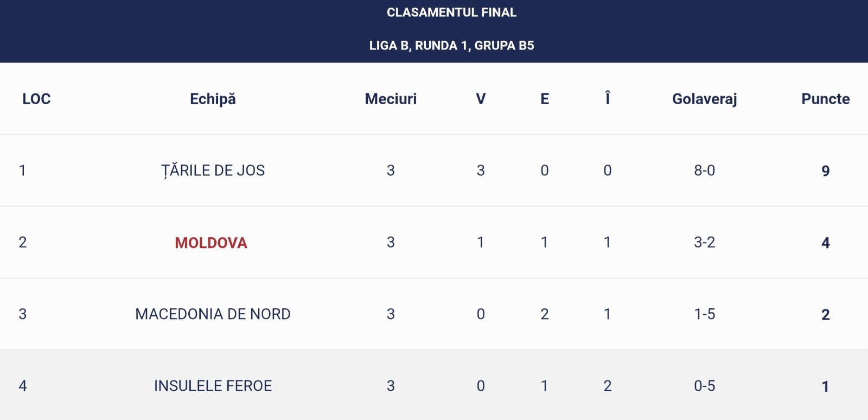Click the 9 points value
Viewport: 868px width, 420px height.
[x=825, y=171]
